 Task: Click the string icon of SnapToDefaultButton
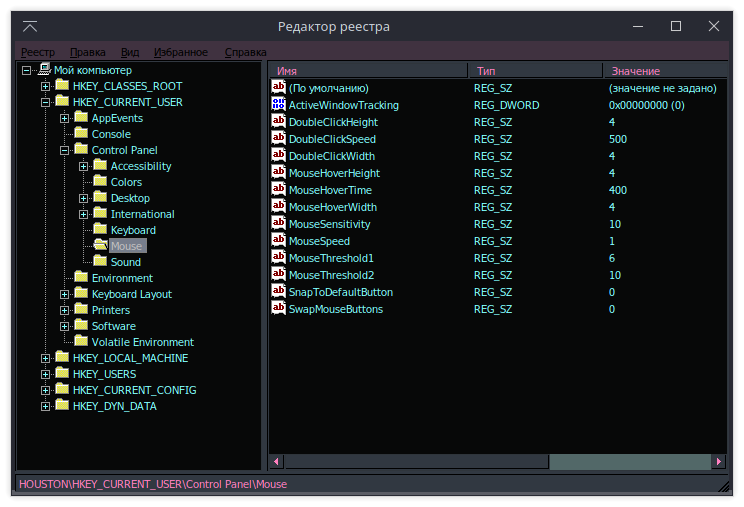[279, 291]
